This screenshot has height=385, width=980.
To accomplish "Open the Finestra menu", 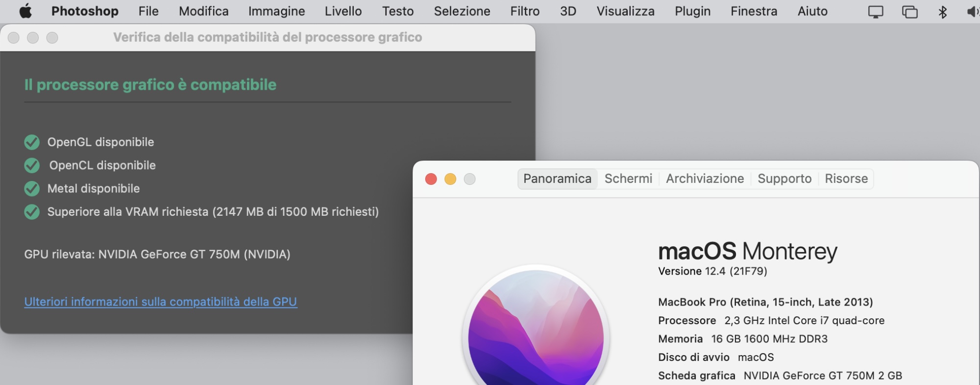I will point(754,11).
